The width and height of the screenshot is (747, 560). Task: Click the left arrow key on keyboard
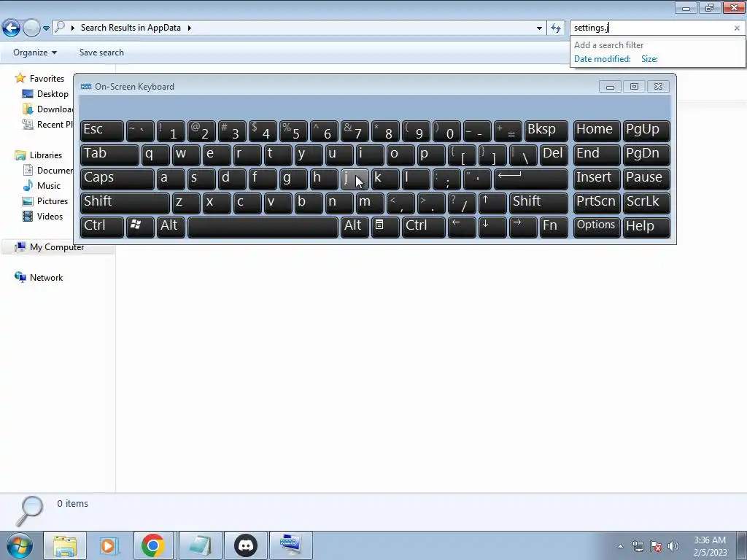pos(462,227)
